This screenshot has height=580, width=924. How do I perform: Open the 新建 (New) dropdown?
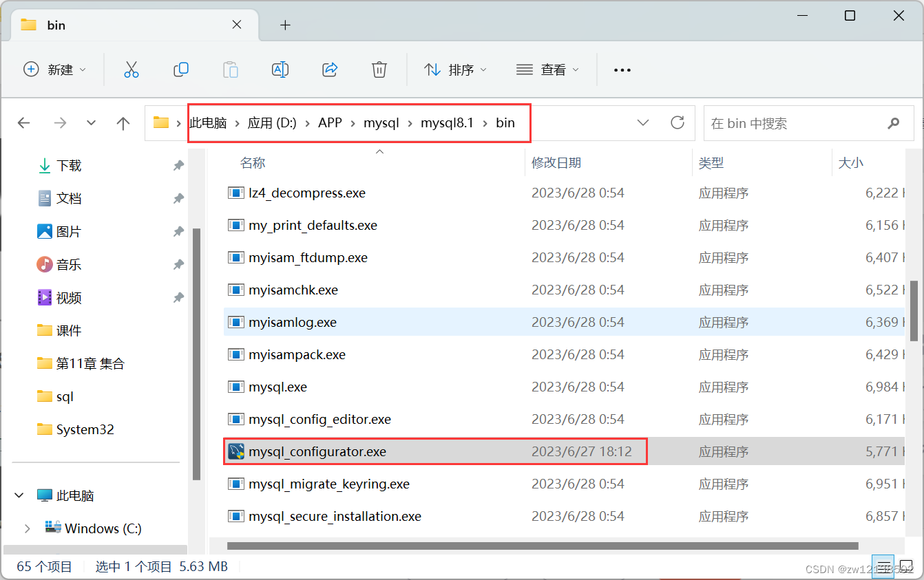click(x=55, y=69)
